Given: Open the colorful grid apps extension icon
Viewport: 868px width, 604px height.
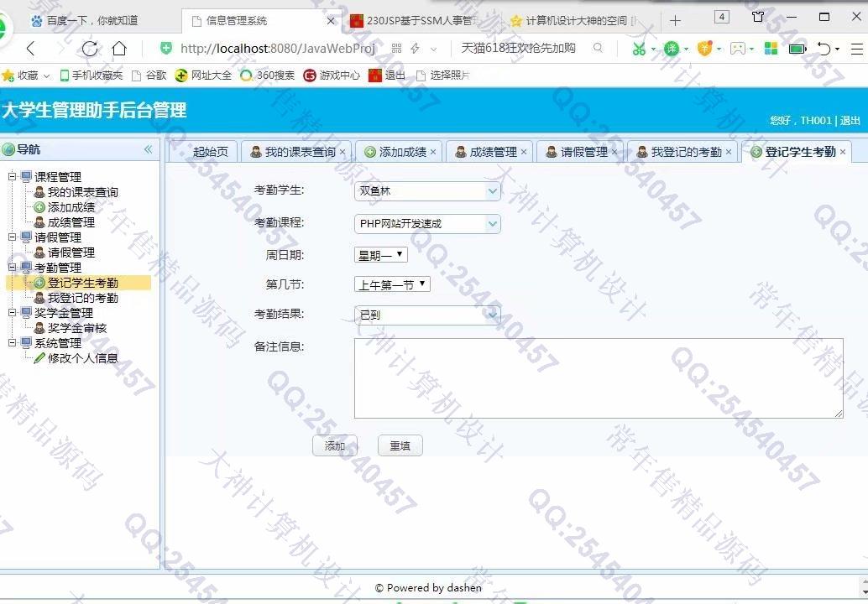Looking at the screenshot, I should coord(771,49).
